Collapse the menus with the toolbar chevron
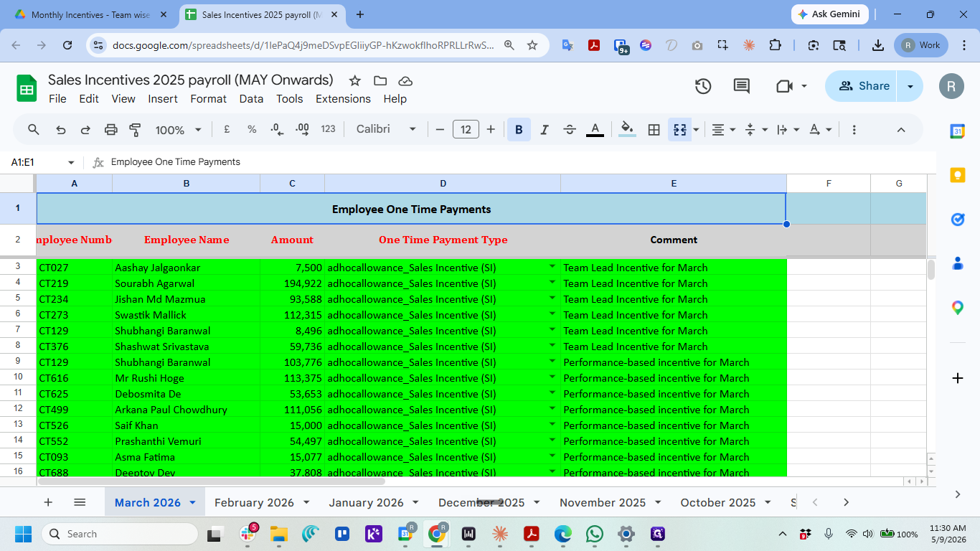 tap(901, 130)
